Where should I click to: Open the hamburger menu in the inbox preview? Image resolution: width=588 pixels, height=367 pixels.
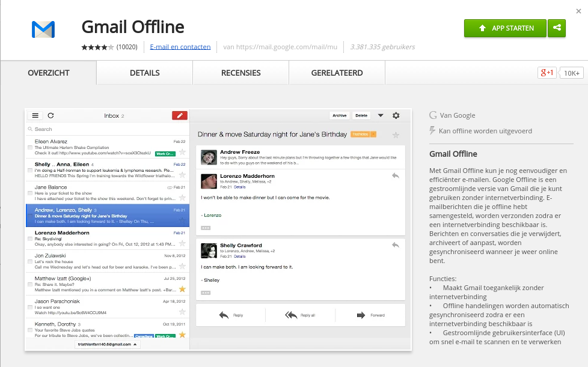[35, 116]
